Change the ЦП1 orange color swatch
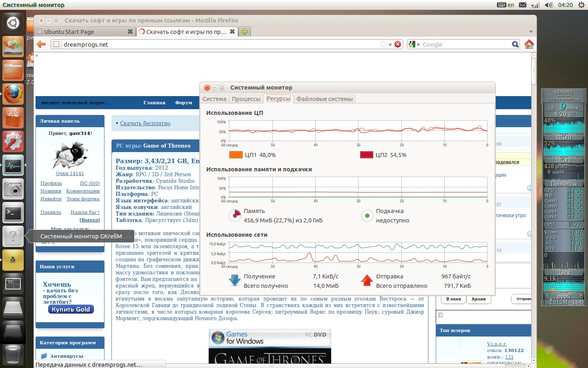Image resolution: width=588 pixels, height=368 pixels. (236, 155)
